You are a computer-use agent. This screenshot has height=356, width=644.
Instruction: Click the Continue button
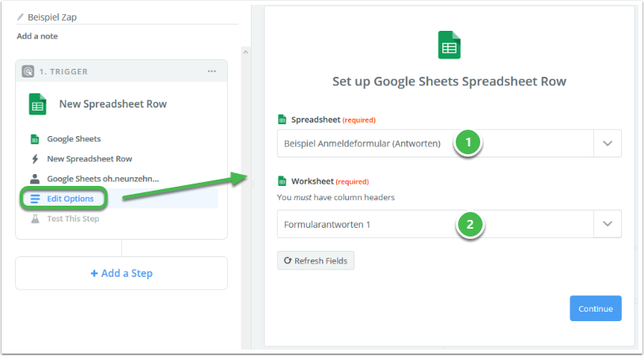coord(596,309)
